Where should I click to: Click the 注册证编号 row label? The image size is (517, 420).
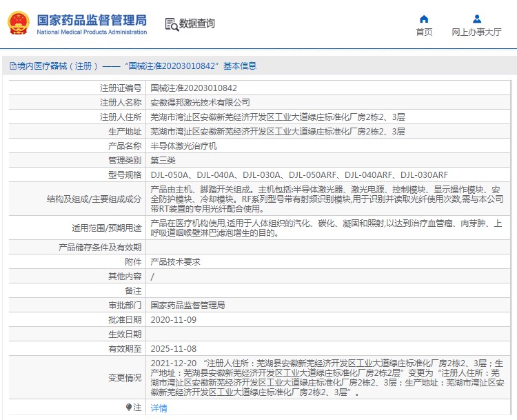coord(121,88)
